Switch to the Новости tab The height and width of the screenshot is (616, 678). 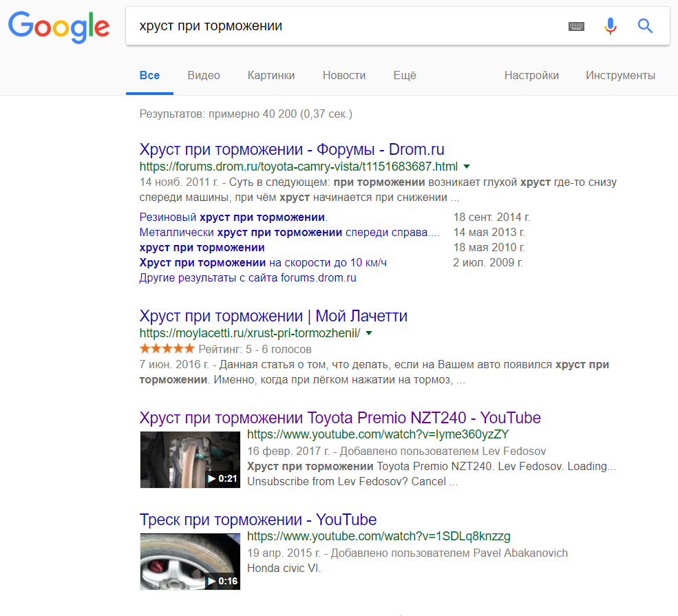coord(344,76)
